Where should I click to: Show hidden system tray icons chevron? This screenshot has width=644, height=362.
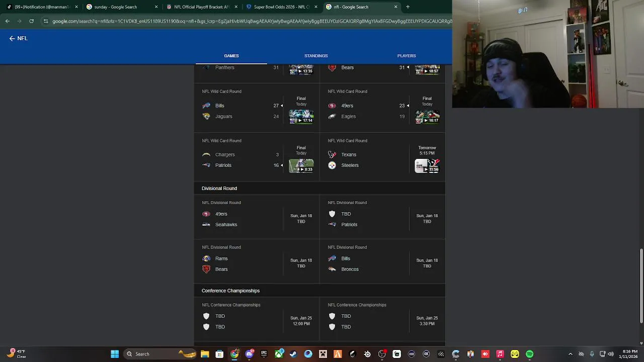(x=570, y=354)
